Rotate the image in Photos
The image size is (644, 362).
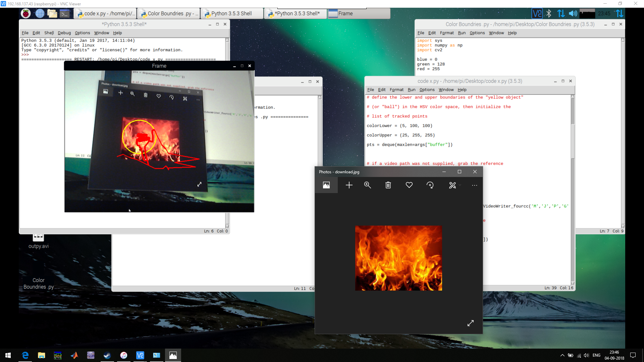430,185
